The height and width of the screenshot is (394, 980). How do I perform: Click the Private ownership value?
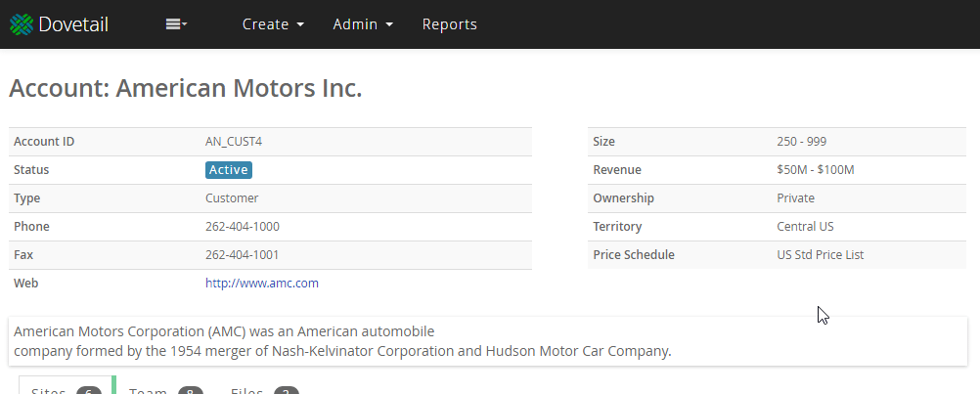(795, 198)
